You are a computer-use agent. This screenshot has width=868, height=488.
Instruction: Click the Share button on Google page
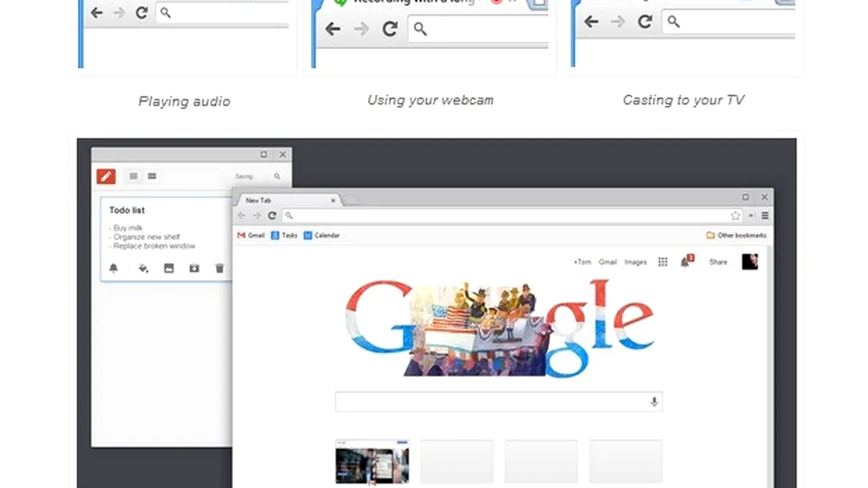[x=718, y=262]
